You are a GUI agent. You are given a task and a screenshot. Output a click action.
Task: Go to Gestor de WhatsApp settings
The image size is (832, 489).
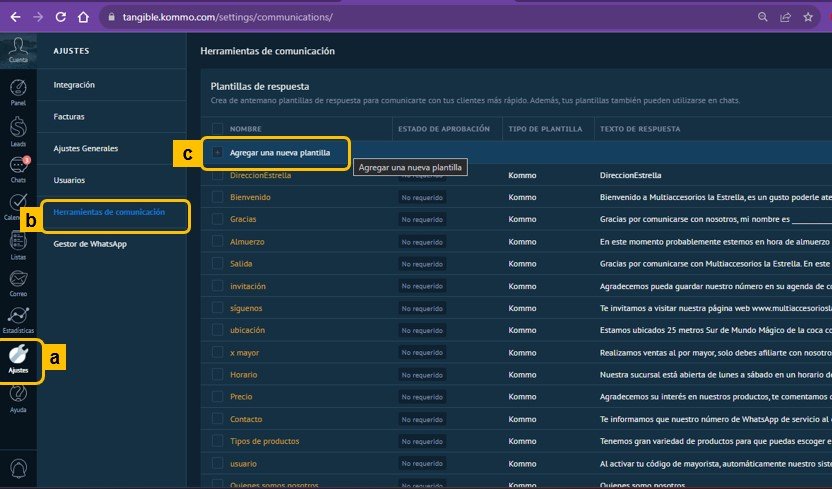89,245
